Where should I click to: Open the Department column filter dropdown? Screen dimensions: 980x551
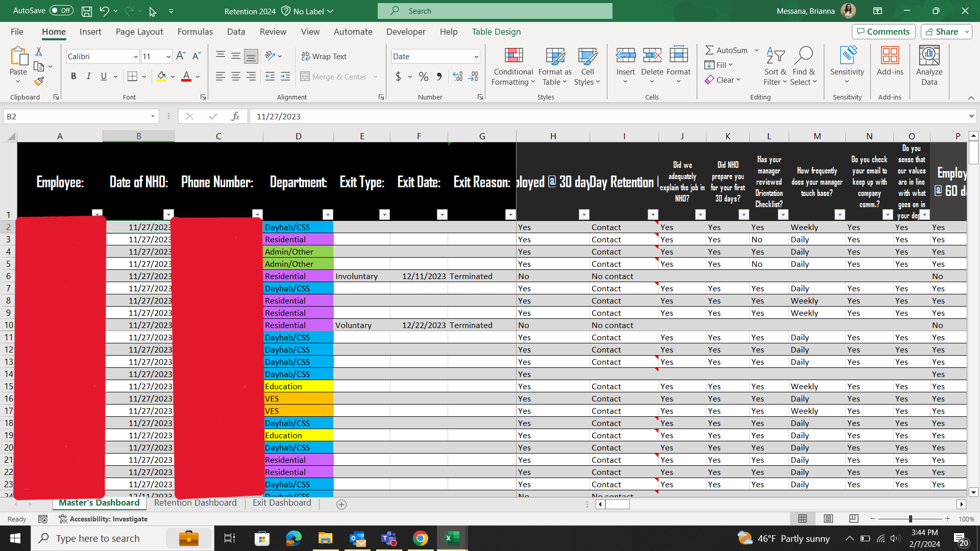[x=328, y=215]
